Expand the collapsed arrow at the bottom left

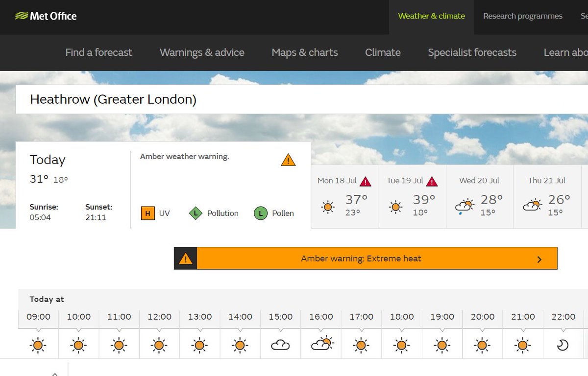(55, 373)
